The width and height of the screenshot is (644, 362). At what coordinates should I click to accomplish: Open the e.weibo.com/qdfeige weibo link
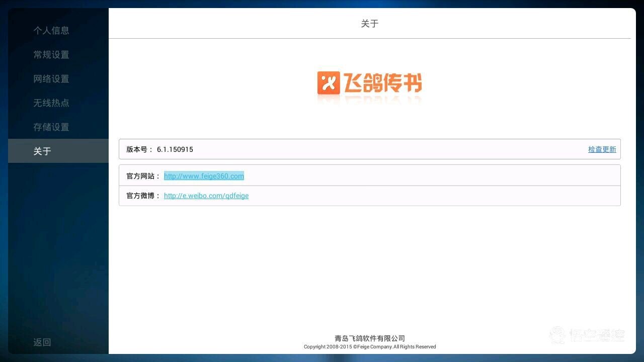[206, 196]
